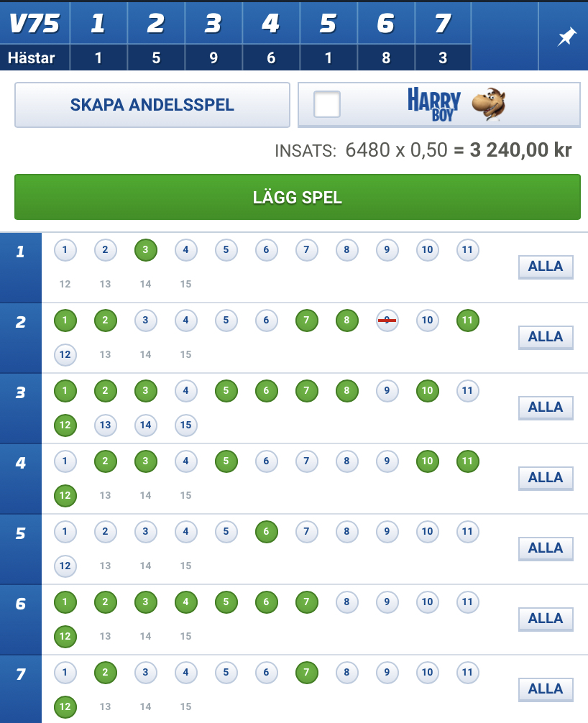Select horse 12 in race 2
588x723 pixels.
[x=65, y=354]
